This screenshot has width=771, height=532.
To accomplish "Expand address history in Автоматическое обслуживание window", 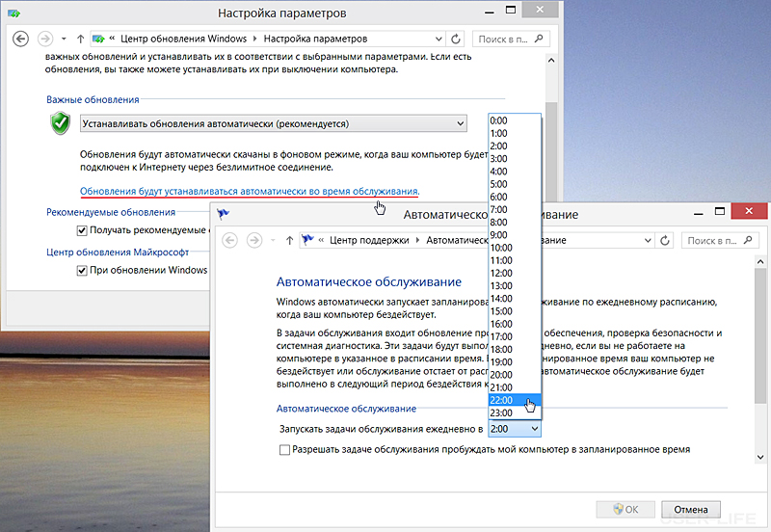I will (x=648, y=240).
